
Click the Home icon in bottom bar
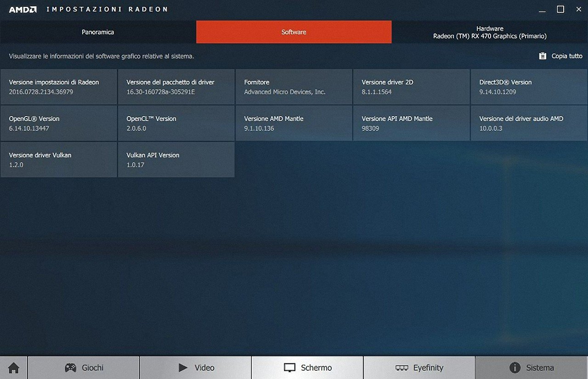[x=14, y=368]
